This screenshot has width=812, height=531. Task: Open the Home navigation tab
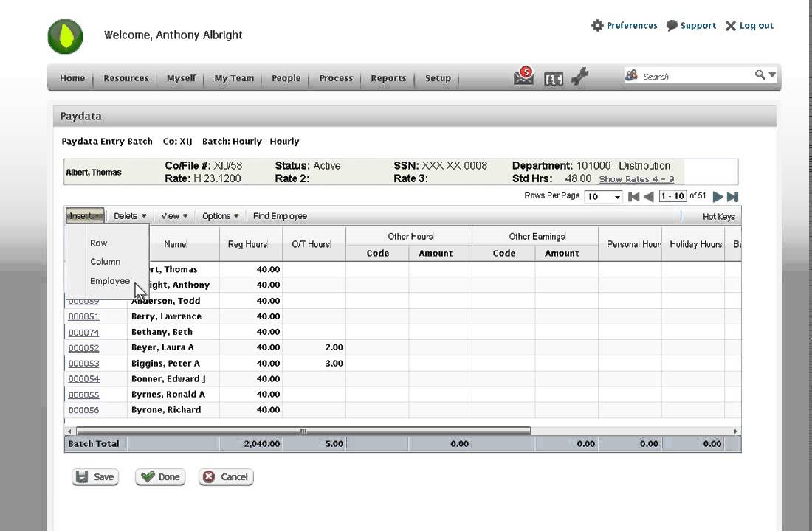click(x=72, y=78)
